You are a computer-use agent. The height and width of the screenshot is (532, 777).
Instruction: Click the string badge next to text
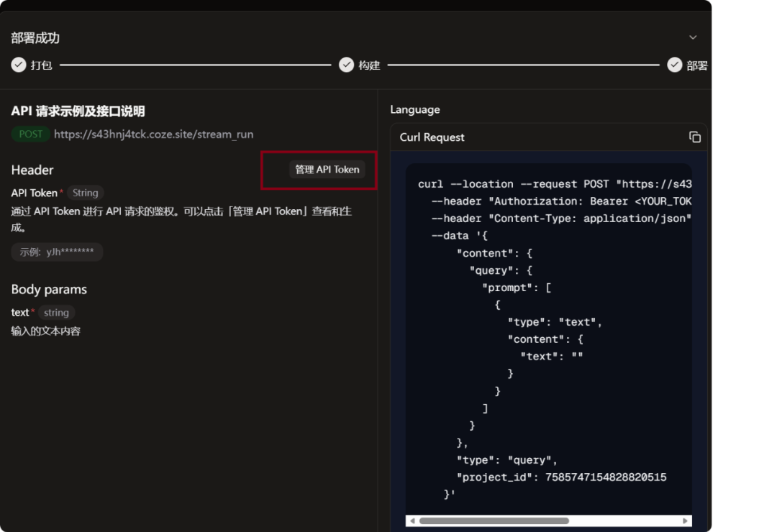pos(56,313)
